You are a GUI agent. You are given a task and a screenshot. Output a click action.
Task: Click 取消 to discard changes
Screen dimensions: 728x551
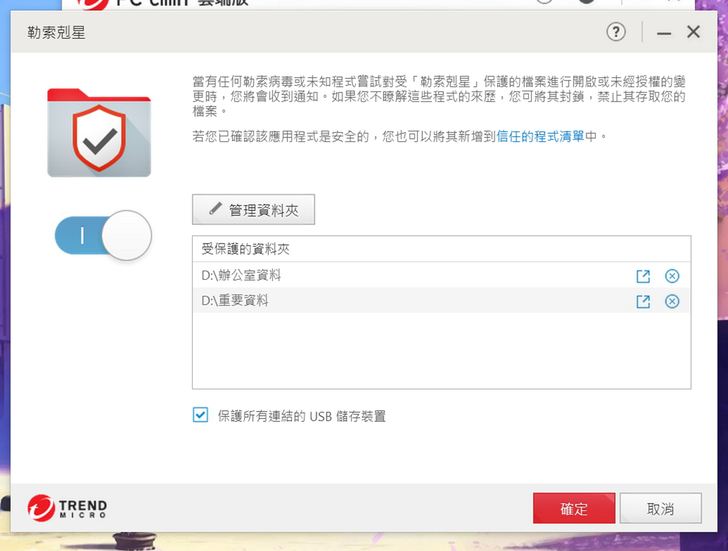(x=660, y=508)
